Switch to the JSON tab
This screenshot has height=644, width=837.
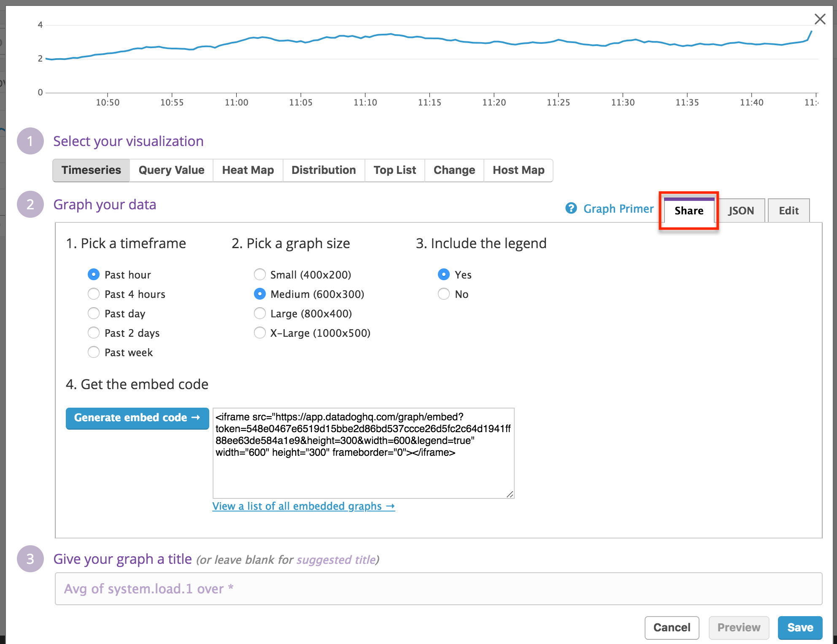(741, 211)
